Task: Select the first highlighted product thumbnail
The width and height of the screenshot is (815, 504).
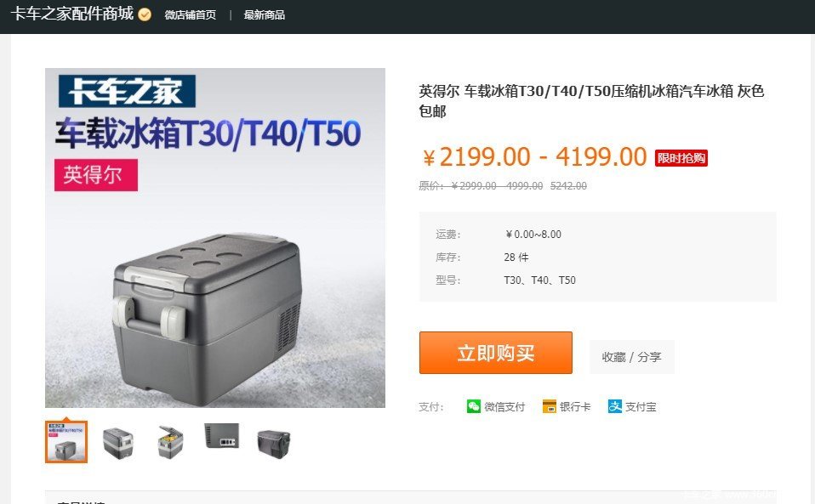Action: pyautogui.click(x=66, y=442)
